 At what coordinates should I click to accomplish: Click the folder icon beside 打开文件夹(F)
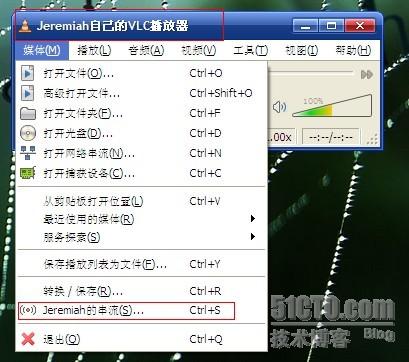click(28, 113)
